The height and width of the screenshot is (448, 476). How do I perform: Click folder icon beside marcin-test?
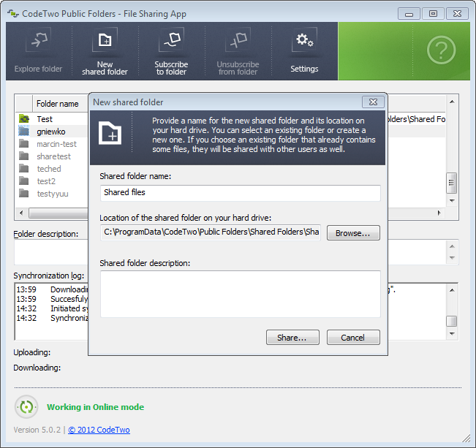pos(24,143)
